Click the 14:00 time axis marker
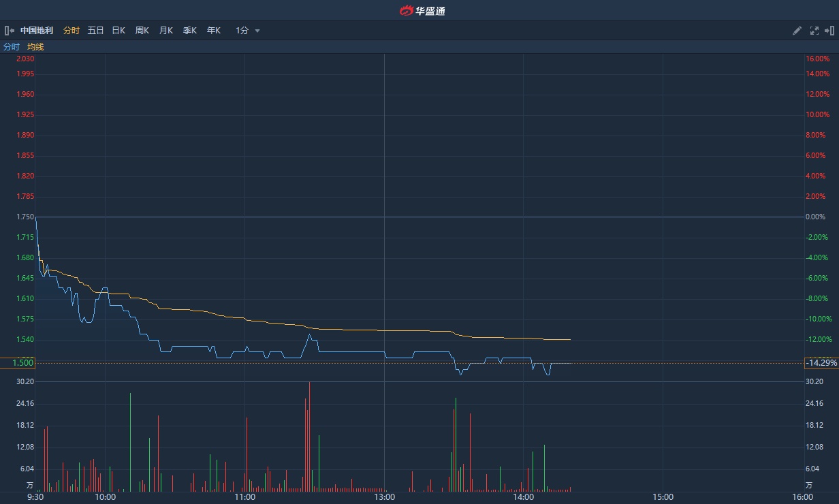Screen dimensions: 839x504 [523, 497]
